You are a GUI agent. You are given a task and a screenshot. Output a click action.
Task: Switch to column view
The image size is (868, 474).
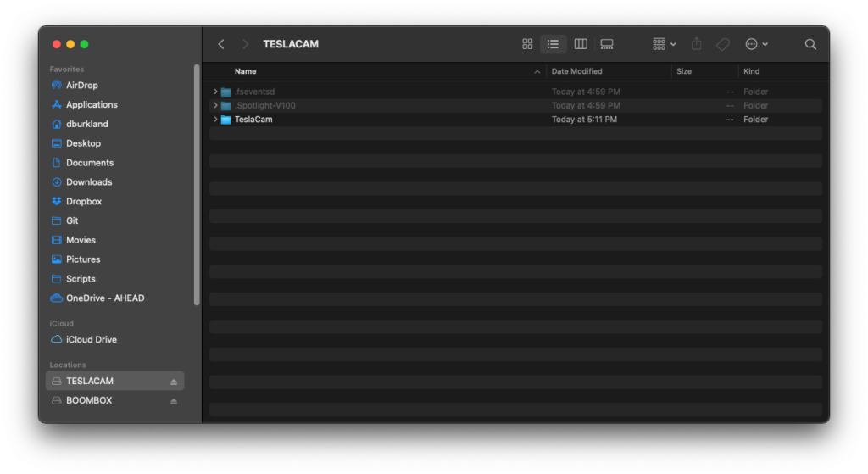(x=581, y=44)
